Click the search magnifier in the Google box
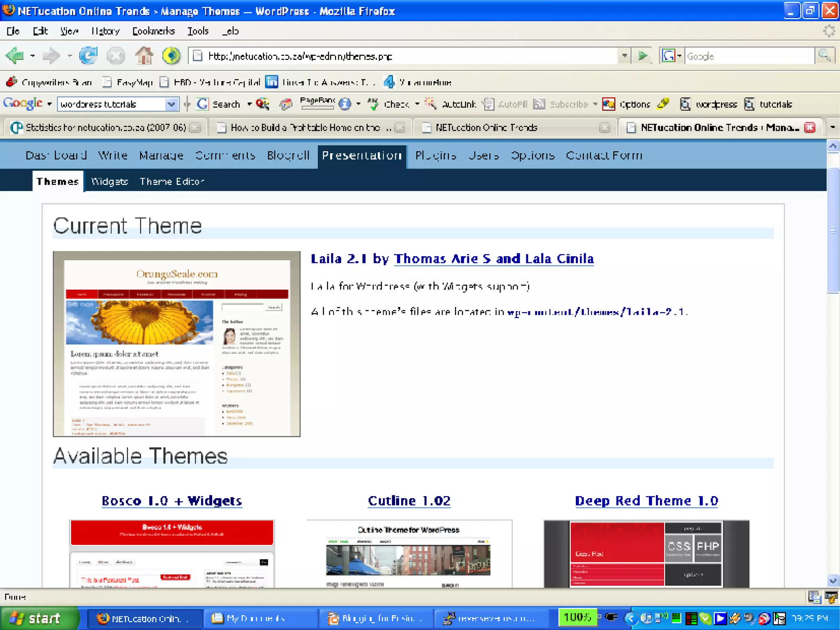 point(824,55)
